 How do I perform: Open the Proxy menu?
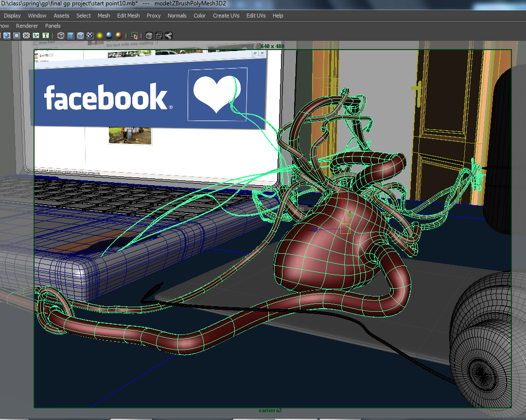pos(154,16)
